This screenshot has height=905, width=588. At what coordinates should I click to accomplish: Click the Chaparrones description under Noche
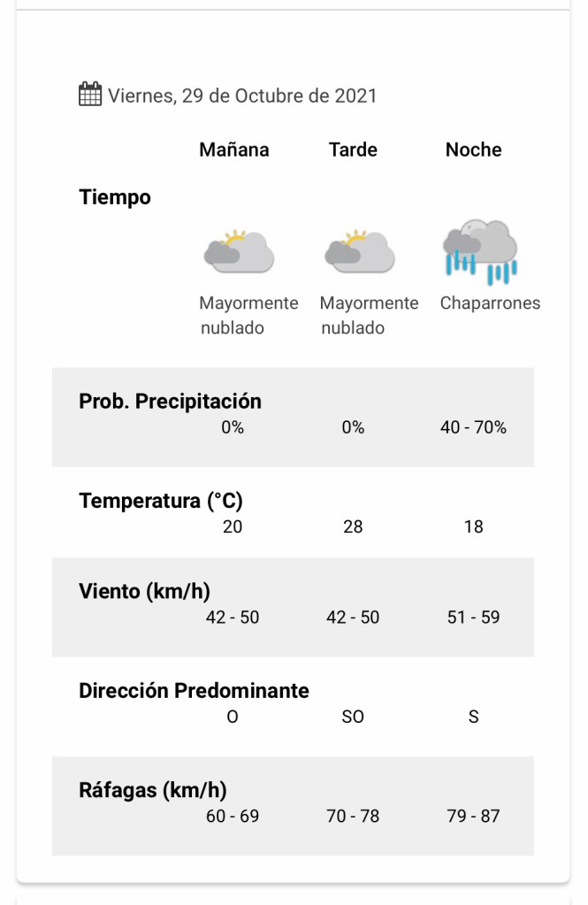tap(490, 303)
